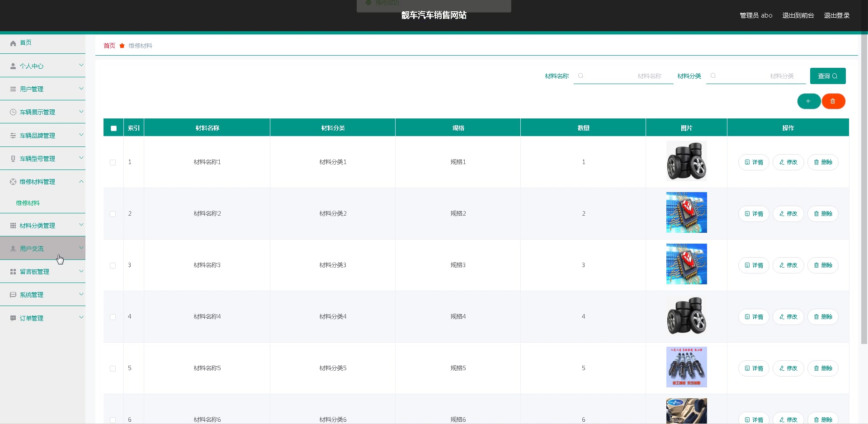
Task: Expand the 车辆展示管理 chevron
Action: coord(81,111)
